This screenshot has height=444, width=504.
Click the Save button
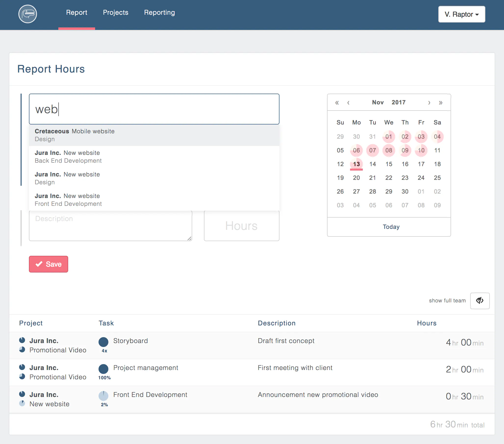point(48,264)
